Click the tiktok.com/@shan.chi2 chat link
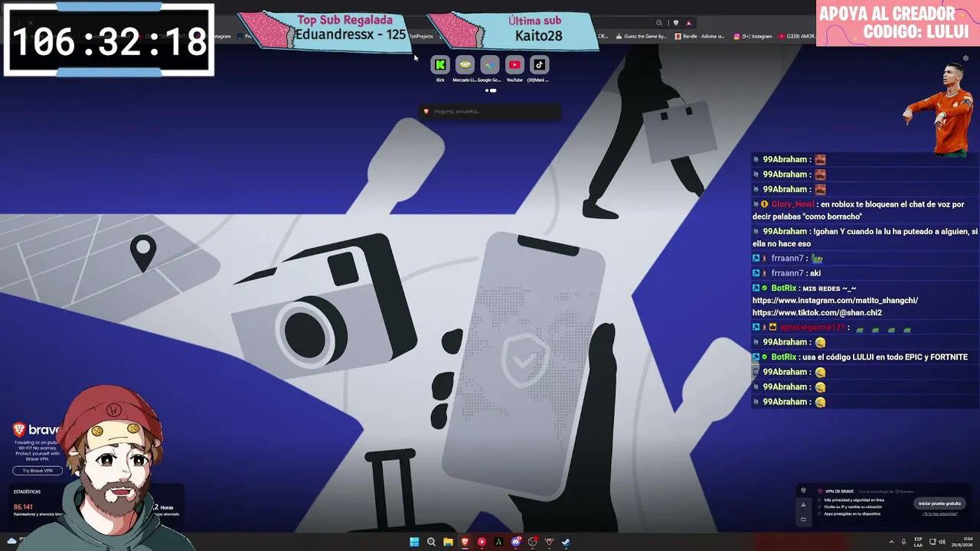 [x=817, y=313]
